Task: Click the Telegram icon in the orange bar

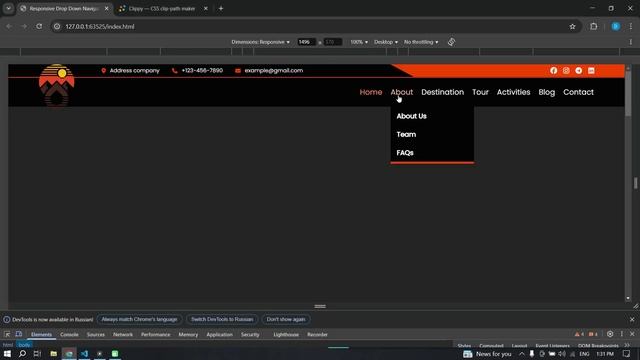Action: [578, 71]
